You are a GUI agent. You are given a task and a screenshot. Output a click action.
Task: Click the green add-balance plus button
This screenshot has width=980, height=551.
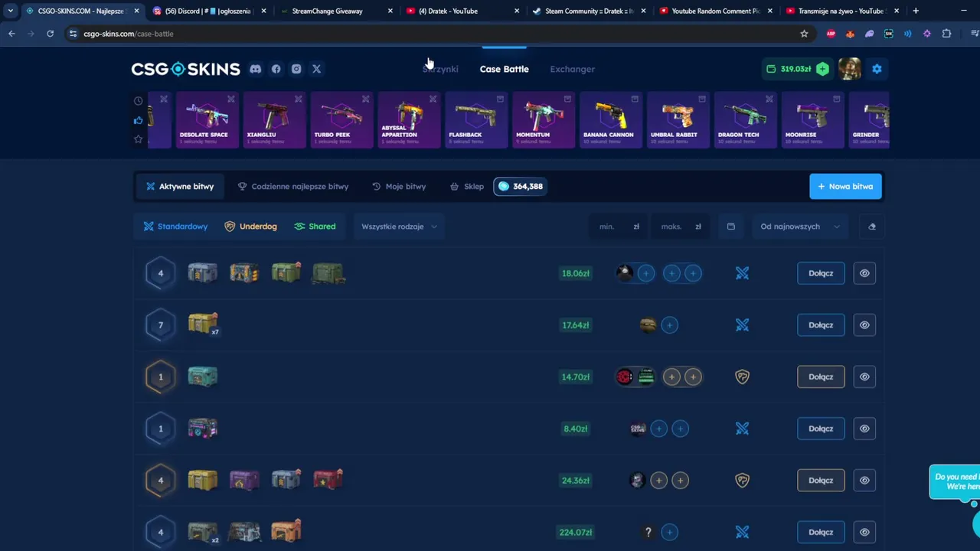point(822,69)
